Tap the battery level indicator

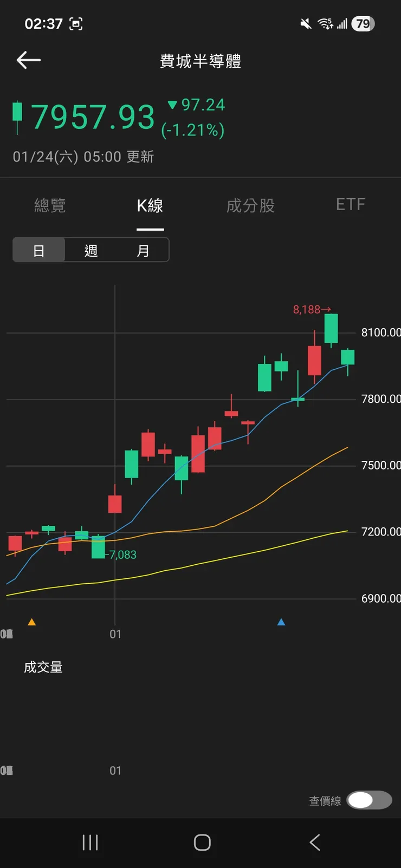tap(363, 24)
